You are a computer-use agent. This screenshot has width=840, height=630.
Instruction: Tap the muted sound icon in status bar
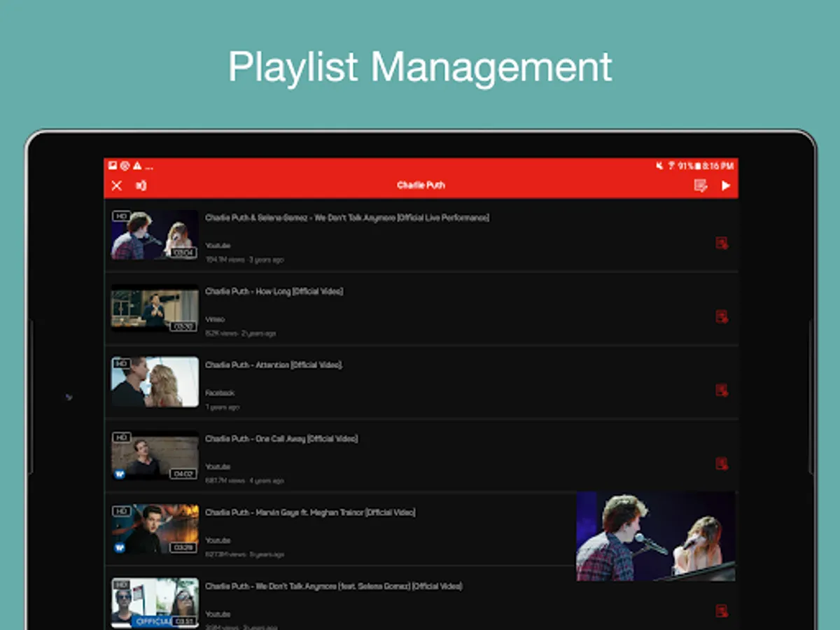[659, 166]
